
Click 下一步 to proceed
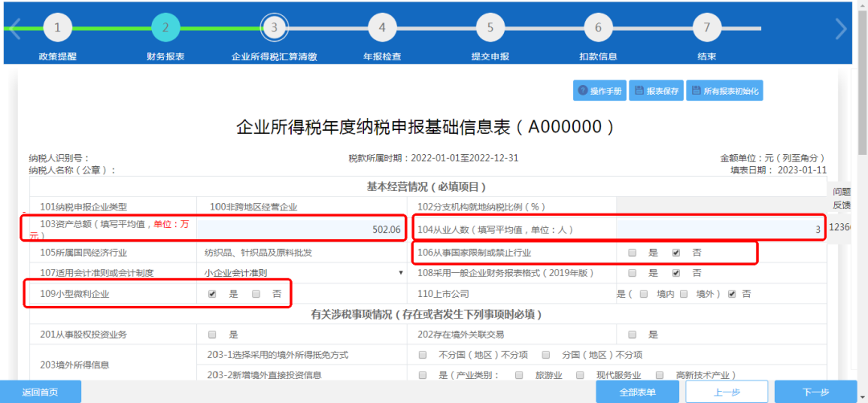(x=815, y=392)
